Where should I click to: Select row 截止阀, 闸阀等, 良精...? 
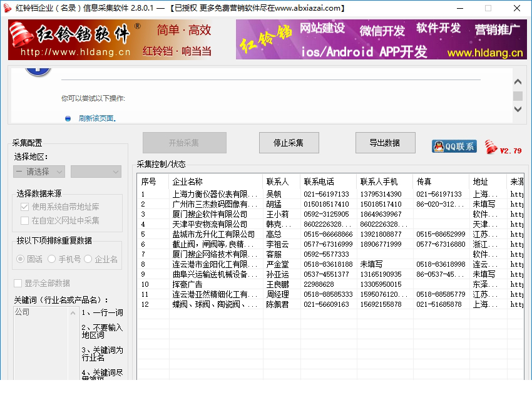330,244
